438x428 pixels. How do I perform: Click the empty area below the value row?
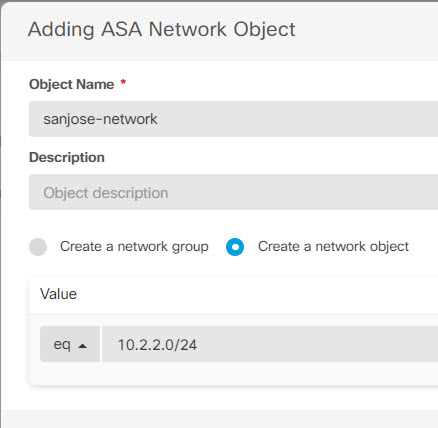(233, 373)
